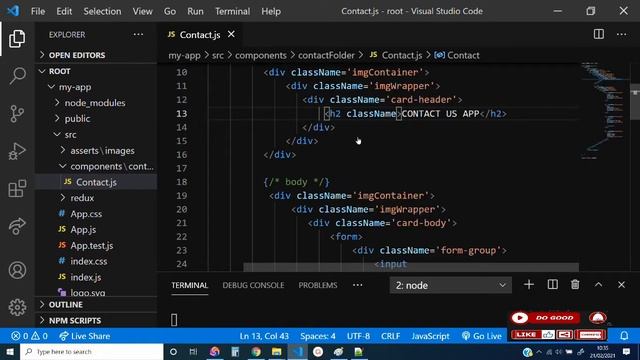Open File Explorer from the taskbar
The image size is (640, 360).
click(276, 351)
